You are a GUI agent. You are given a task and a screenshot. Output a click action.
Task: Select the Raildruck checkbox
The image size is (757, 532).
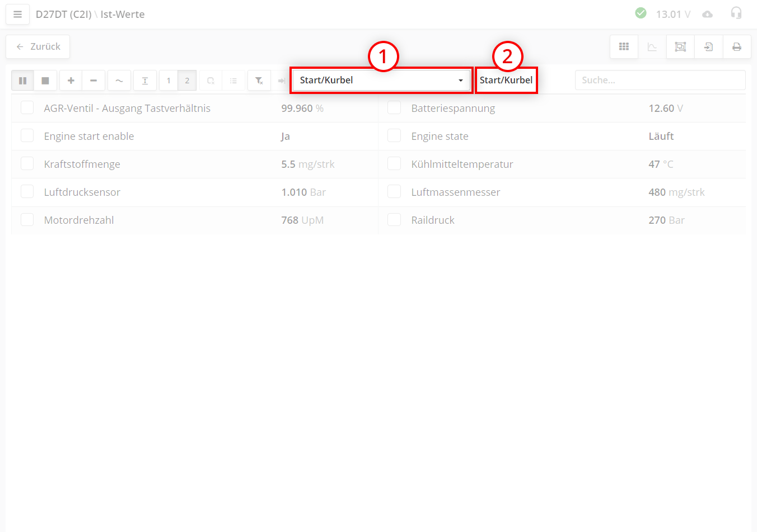click(394, 220)
